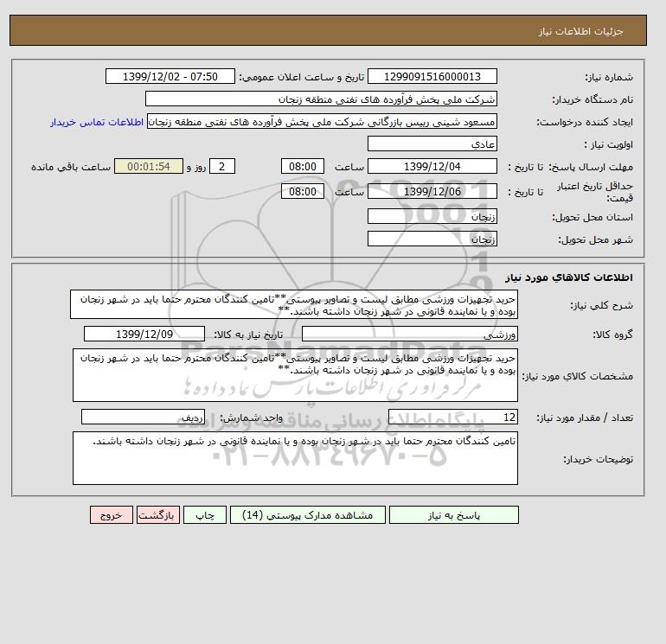Click the شرح کلی نیاز text box
Screen dimensions: 666x644
pyautogui.click(x=294, y=304)
